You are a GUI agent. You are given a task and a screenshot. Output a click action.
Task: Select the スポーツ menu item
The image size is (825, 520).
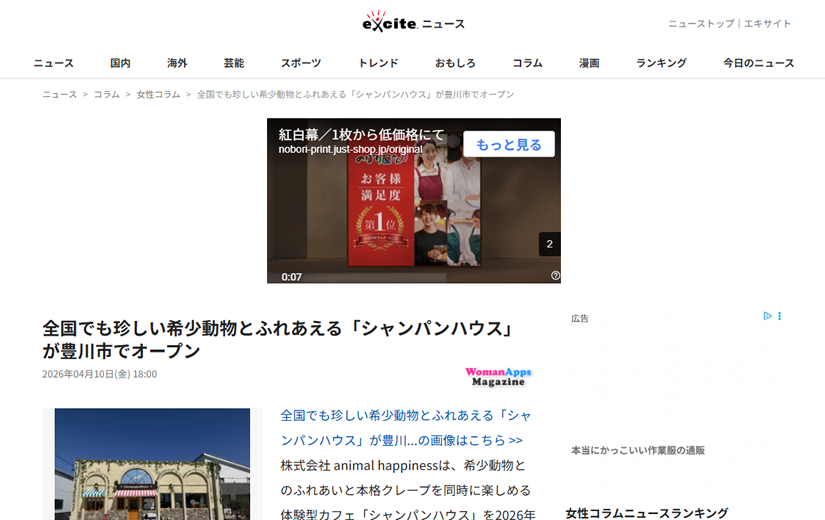[x=300, y=63]
